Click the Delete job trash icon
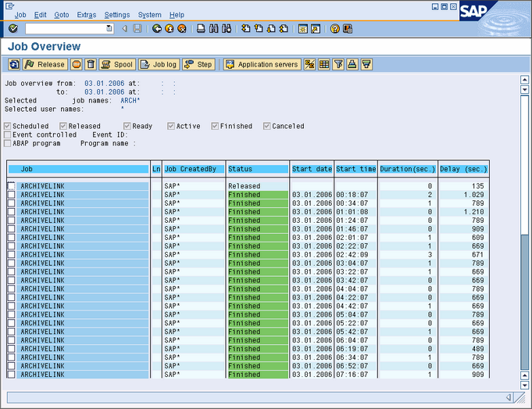The width and height of the screenshot is (532, 409). click(91, 65)
